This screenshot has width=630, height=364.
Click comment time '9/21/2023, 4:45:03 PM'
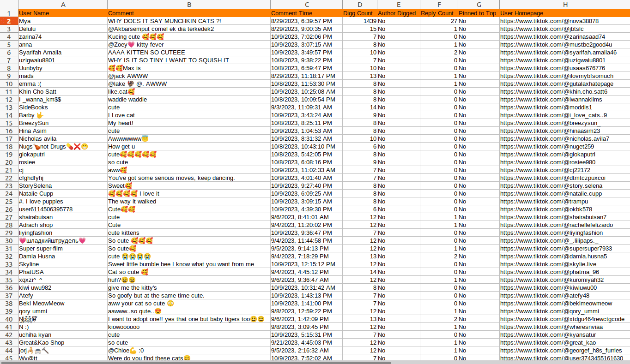tap(303, 343)
